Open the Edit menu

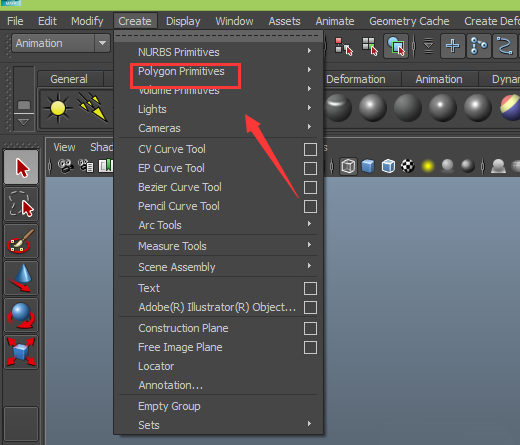tap(47, 21)
